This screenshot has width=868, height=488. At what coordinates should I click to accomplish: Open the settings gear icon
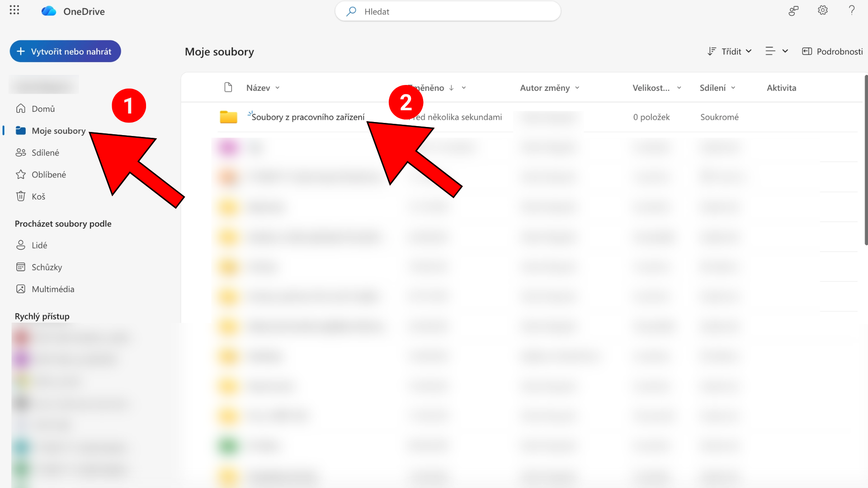pyautogui.click(x=823, y=10)
